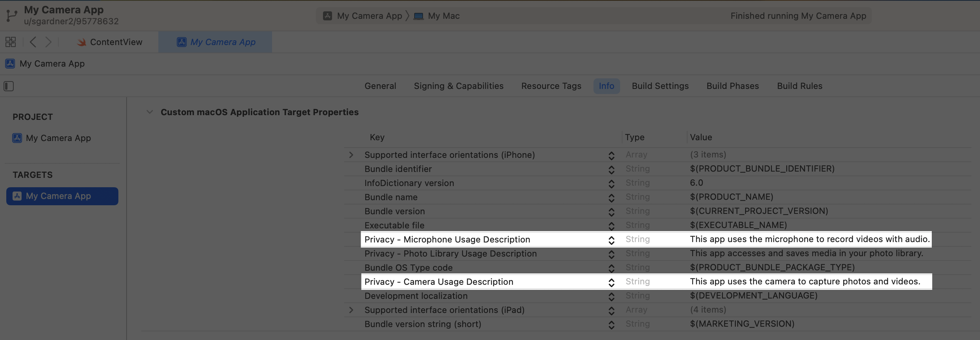Go forward with the right chevron
Image resolution: width=980 pixels, height=340 pixels.
[48, 42]
